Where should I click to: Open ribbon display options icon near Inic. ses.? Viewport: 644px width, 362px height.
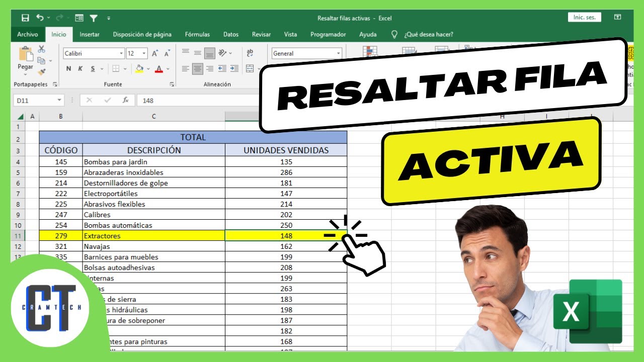618,17
